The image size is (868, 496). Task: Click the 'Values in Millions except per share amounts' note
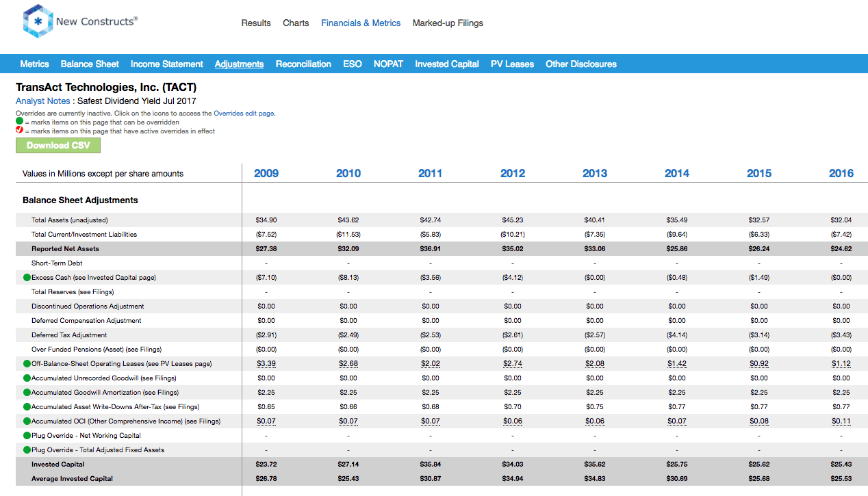click(x=103, y=174)
